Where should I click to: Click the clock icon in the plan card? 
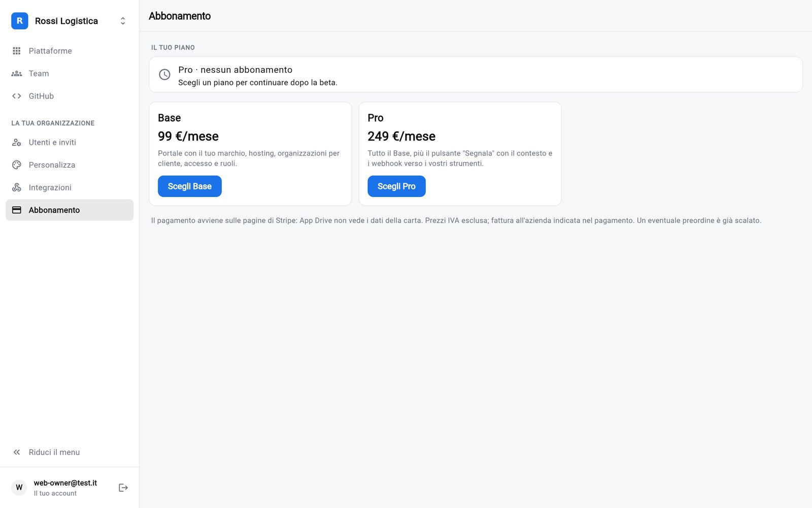point(164,75)
